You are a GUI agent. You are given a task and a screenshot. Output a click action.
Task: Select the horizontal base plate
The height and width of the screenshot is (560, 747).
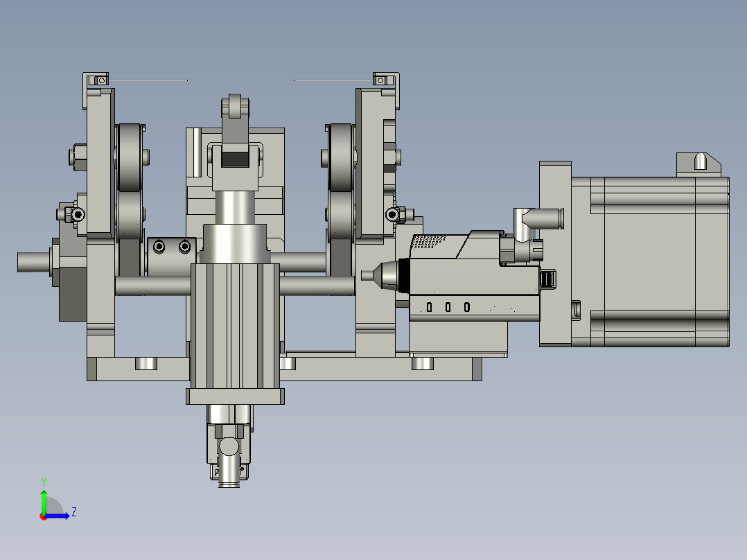coord(284,369)
